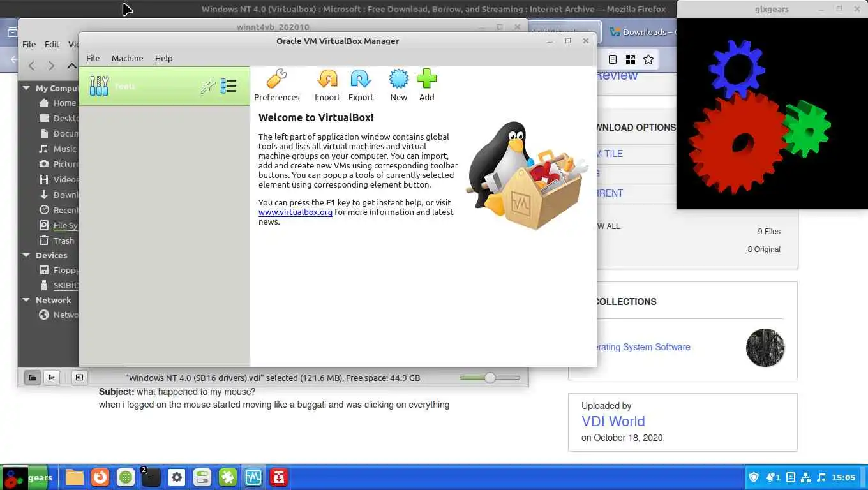Click the 15:05 clock on taskbar
This screenshot has width=868, height=490.
click(x=844, y=477)
